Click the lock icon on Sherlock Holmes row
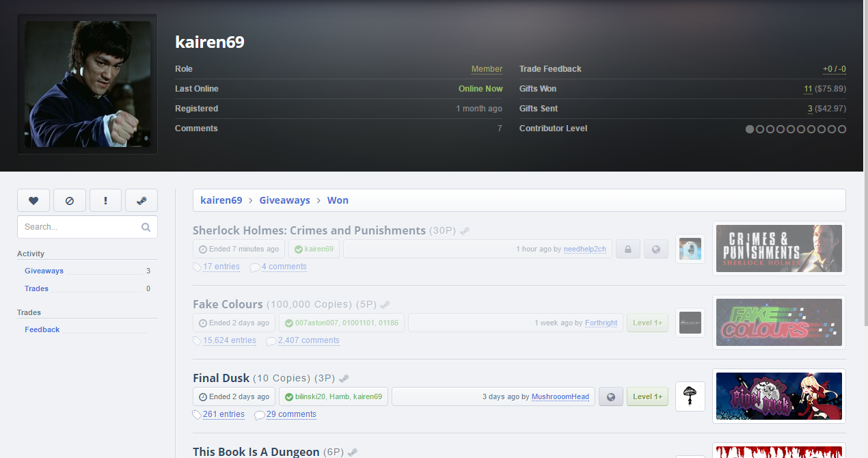Screen dimensions: 868x458 coord(628,249)
